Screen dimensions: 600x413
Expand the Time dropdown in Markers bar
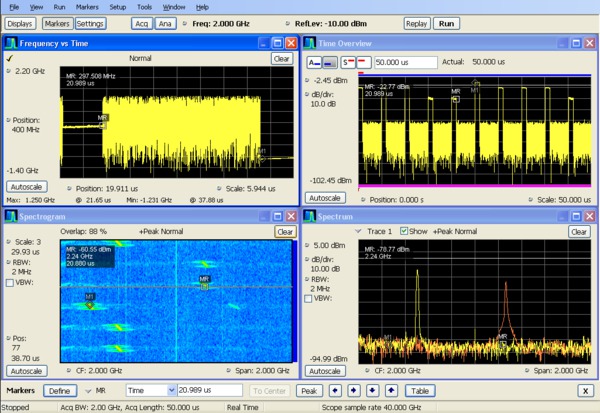(169, 391)
